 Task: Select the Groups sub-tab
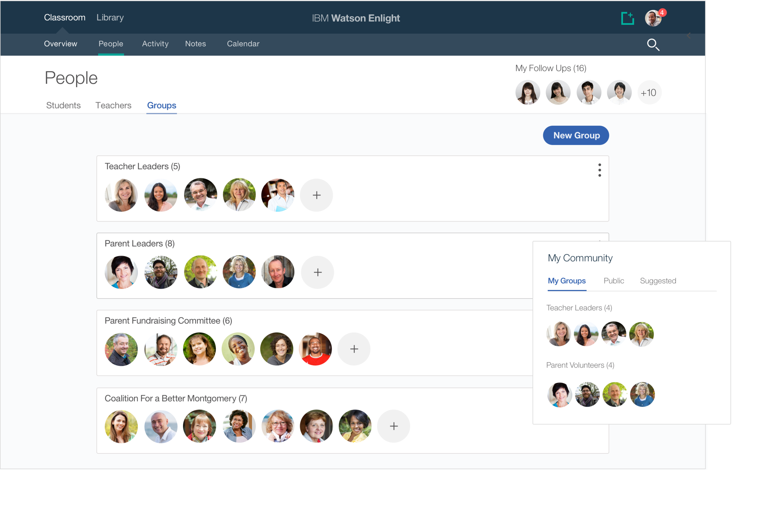pyautogui.click(x=161, y=105)
